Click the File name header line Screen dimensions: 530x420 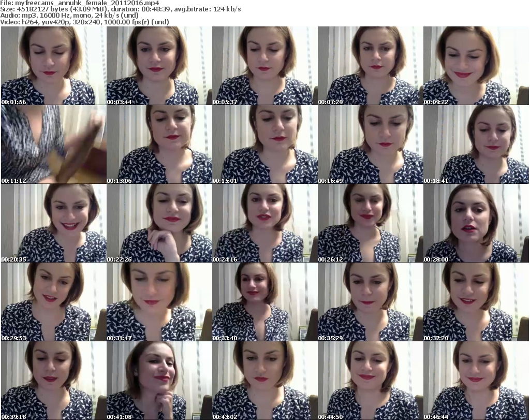[x=80, y=3]
